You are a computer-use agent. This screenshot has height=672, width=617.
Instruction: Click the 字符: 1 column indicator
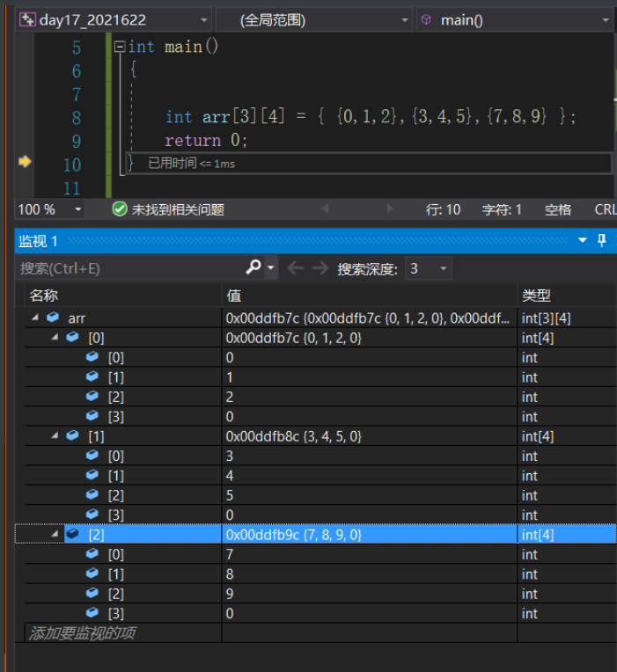pyautogui.click(x=502, y=209)
